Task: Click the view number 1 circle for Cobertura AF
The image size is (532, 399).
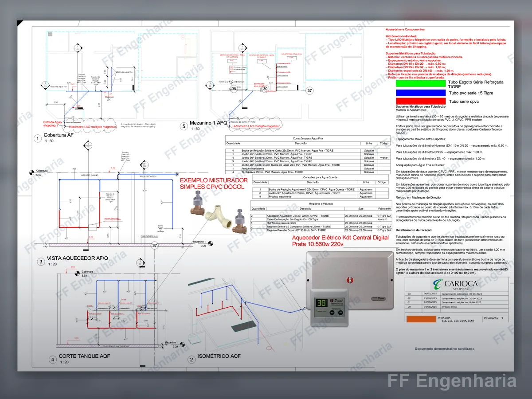Action: [x=38, y=138]
